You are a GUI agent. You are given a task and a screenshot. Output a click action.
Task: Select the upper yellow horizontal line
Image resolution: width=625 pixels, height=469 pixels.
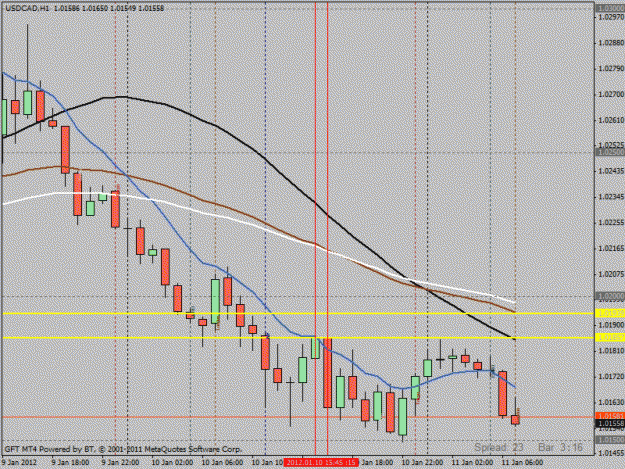point(298,314)
